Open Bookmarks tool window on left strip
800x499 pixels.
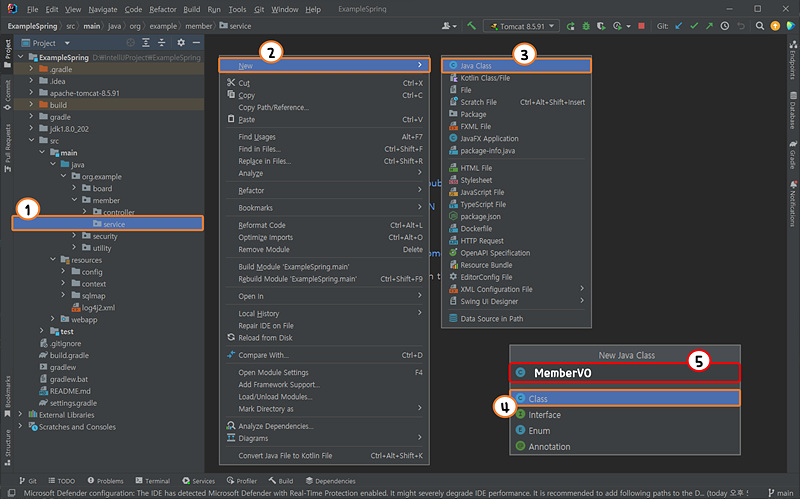coord(7,396)
